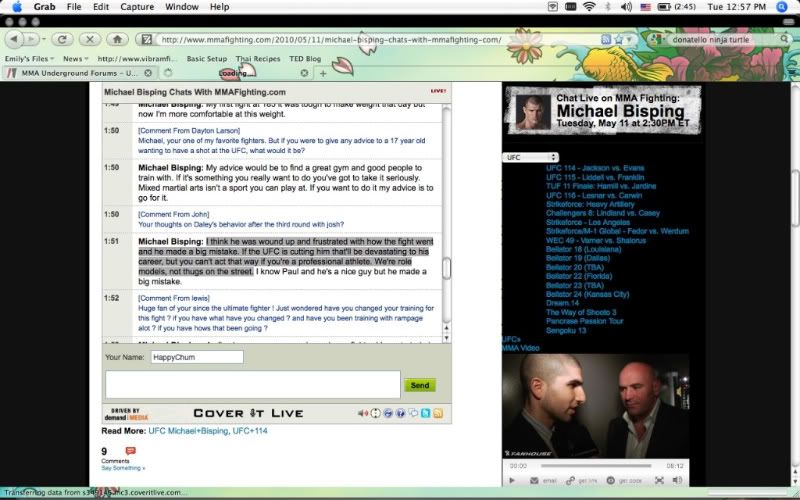Viewport: 800px width, 500px height.
Task: Click the orange RSS icon in CoverItLive bar
Action: 438,413
